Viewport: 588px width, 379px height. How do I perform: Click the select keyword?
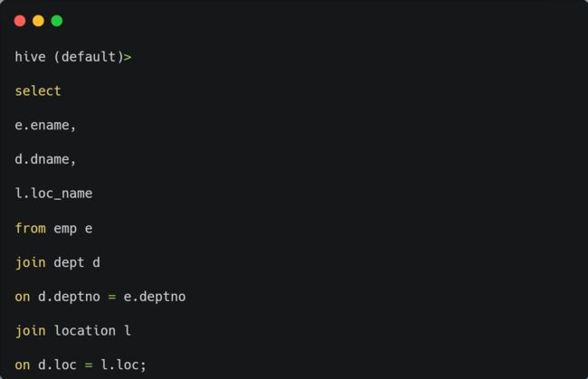(38, 91)
